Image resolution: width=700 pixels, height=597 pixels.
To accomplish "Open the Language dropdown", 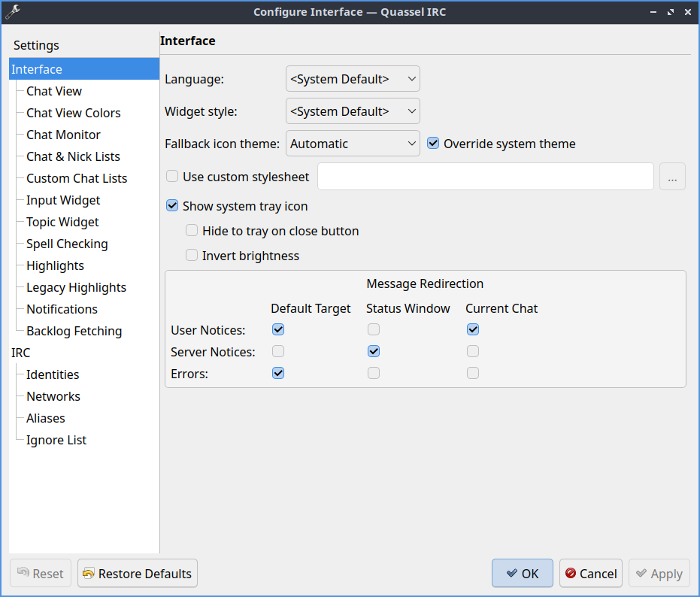I will click(x=353, y=79).
